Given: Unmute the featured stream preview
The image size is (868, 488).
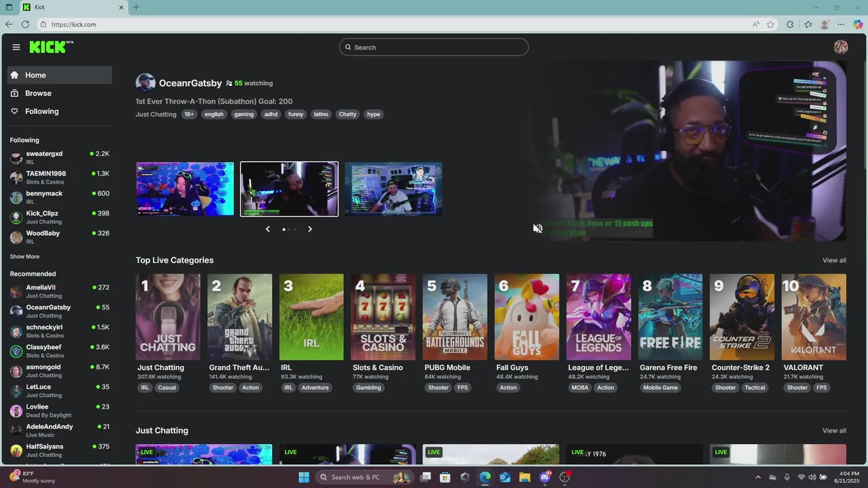Looking at the screenshot, I should point(538,228).
